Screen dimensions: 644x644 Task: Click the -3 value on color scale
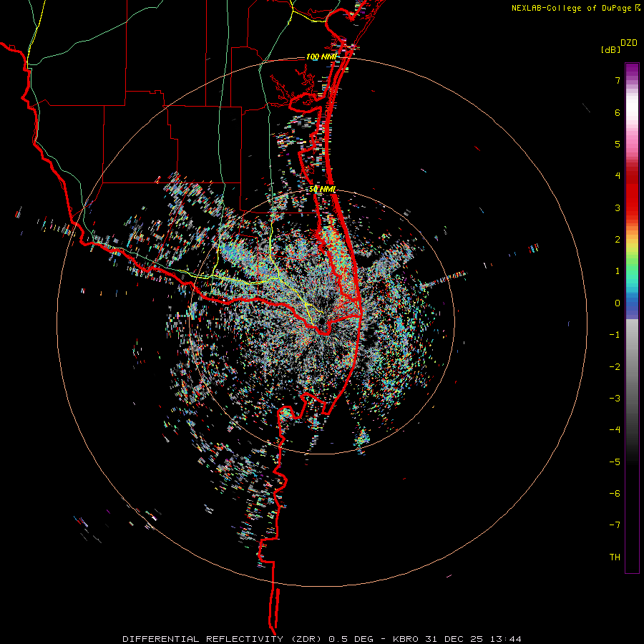tap(615, 399)
